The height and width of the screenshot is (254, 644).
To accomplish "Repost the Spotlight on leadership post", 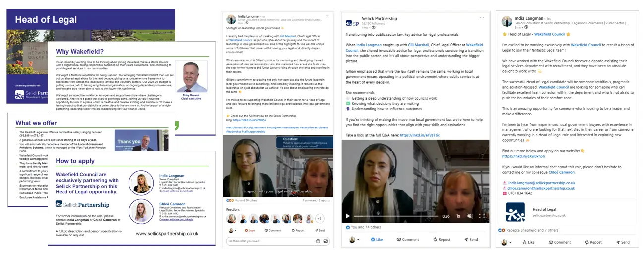I will click(x=298, y=230).
